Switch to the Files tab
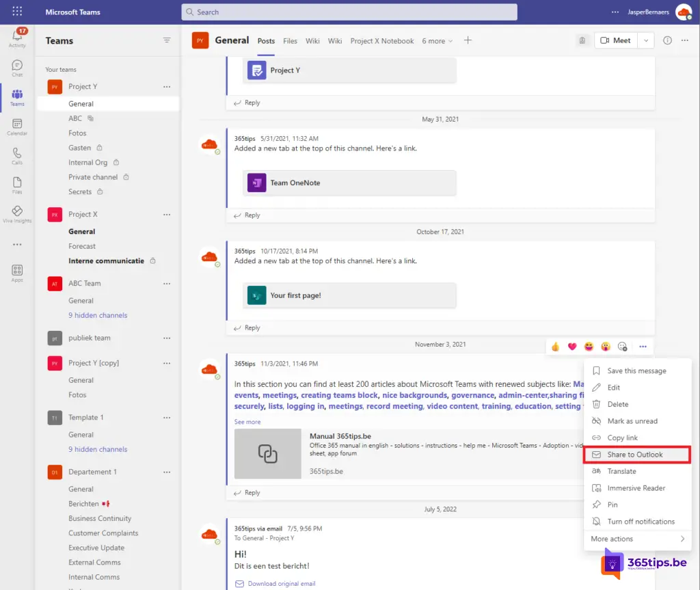Screen dimensions: 700x590 click(x=291, y=41)
